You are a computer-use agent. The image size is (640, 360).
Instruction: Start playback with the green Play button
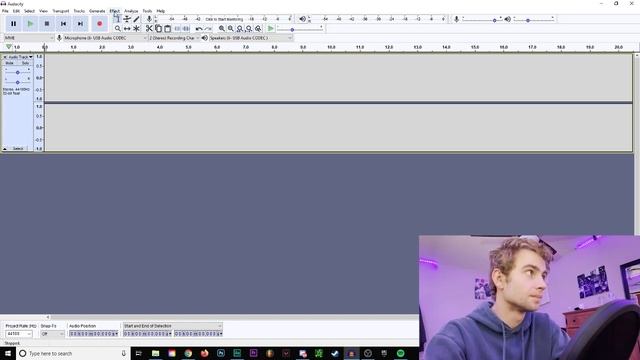point(30,24)
